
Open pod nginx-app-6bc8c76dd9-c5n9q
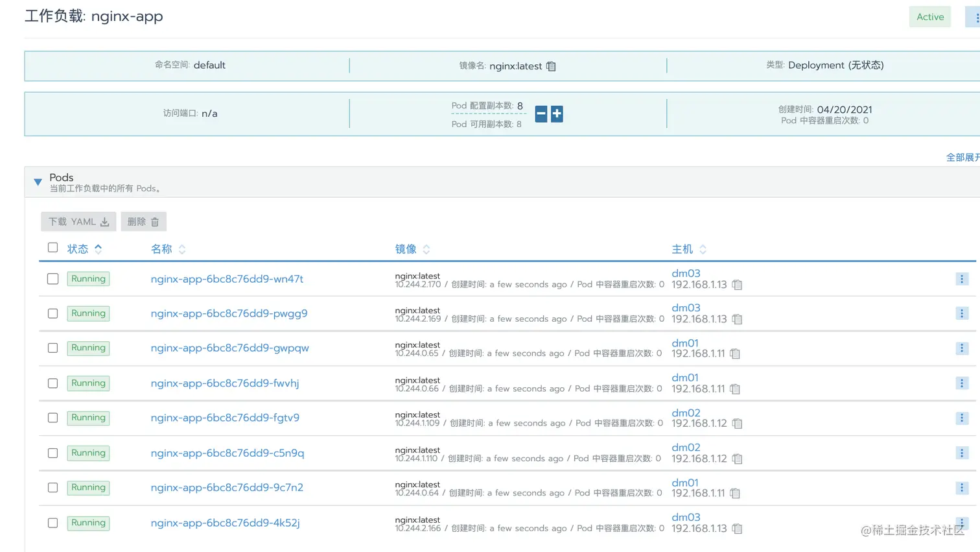coord(227,453)
